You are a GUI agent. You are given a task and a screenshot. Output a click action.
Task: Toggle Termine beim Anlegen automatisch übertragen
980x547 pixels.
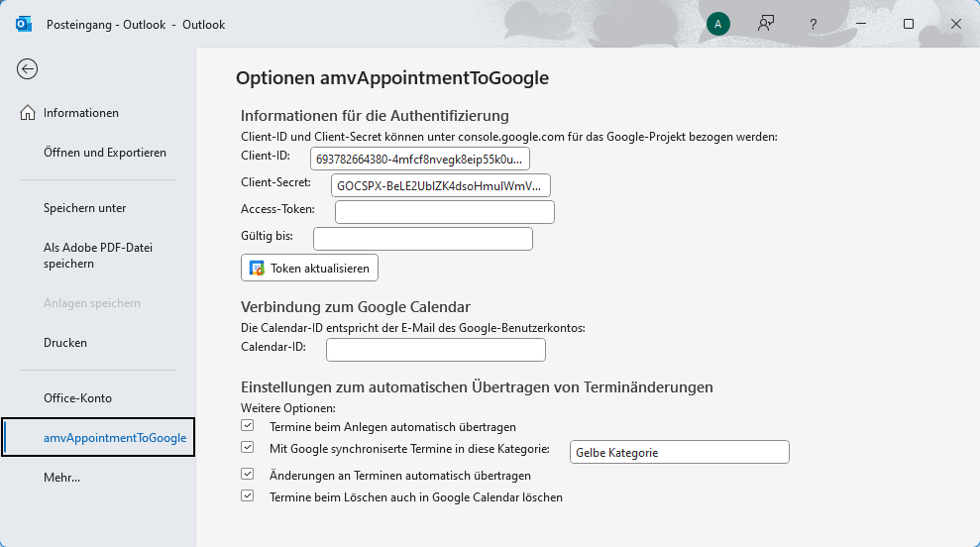pyautogui.click(x=248, y=425)
